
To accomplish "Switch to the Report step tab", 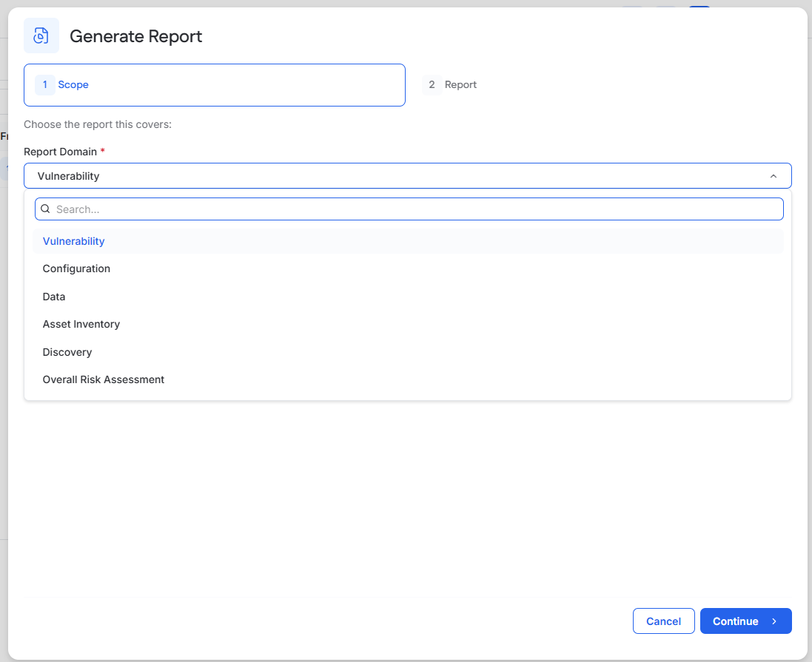I will 450,85.
